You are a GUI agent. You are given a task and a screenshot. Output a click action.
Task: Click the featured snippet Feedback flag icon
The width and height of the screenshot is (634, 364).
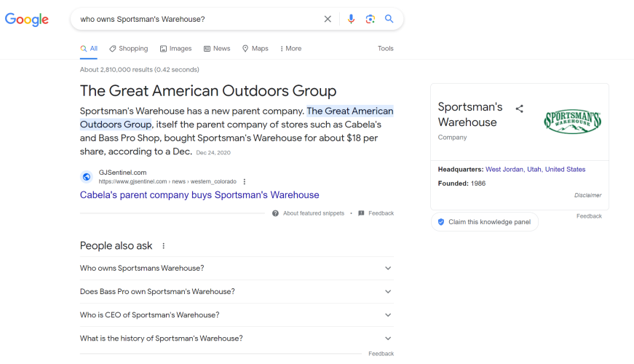pos(361,213)
